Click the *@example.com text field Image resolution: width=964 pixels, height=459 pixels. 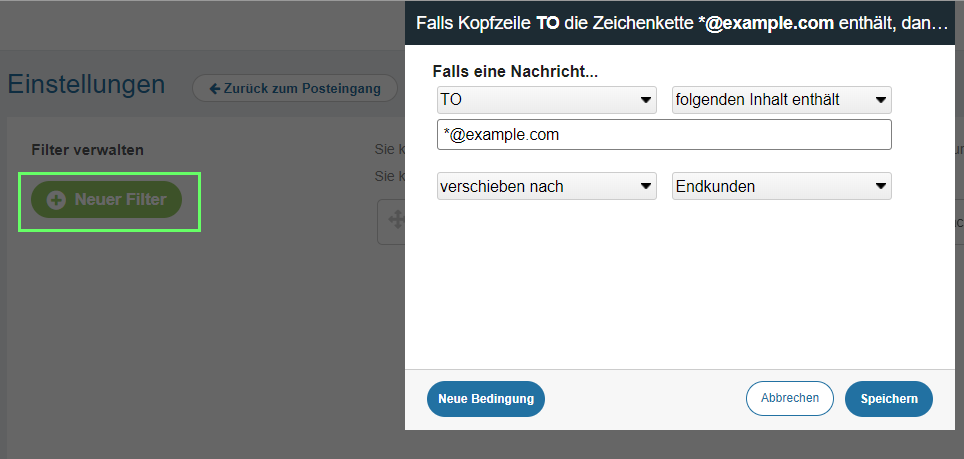point(664,135)
